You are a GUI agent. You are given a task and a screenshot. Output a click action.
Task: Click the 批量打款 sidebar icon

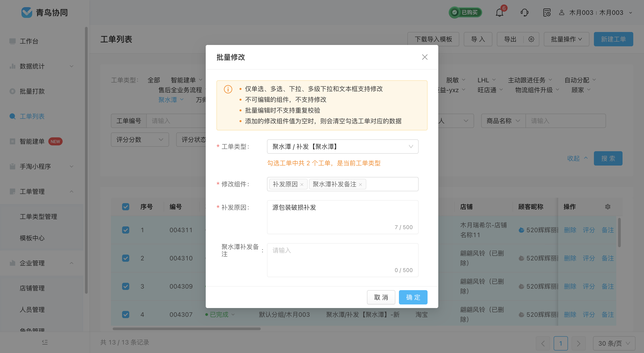[13, 91]
